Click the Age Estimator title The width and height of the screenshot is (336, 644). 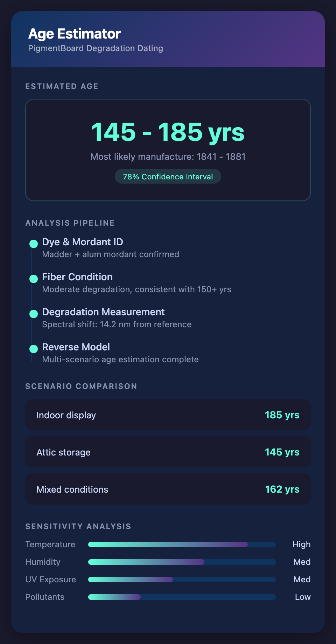click(75, 34)
